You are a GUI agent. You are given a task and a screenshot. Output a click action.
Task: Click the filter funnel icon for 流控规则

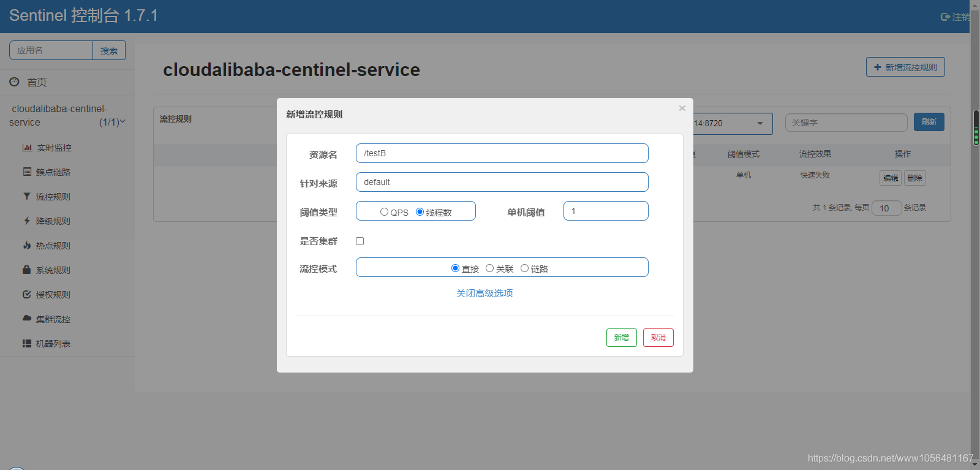(27, 196)
